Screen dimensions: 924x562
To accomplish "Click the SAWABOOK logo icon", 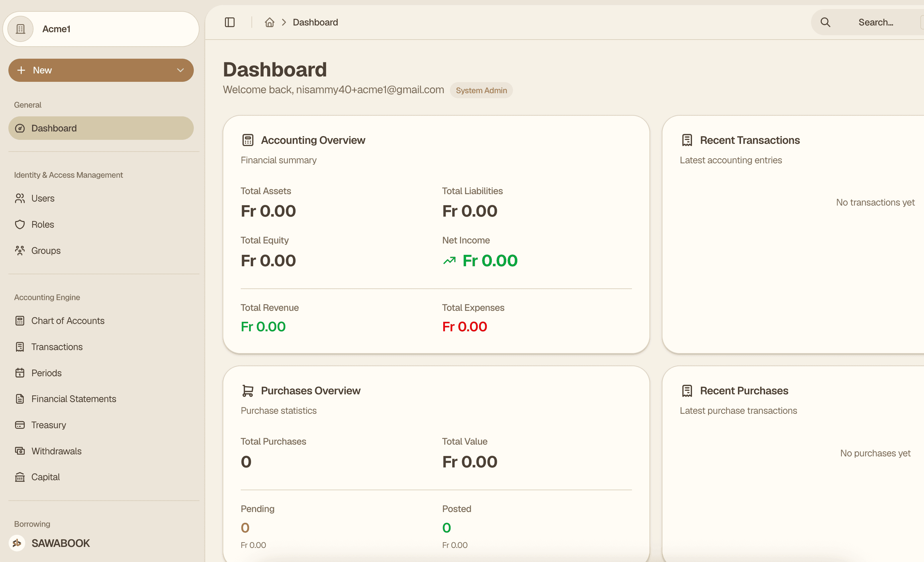I will tap(17, 543).
